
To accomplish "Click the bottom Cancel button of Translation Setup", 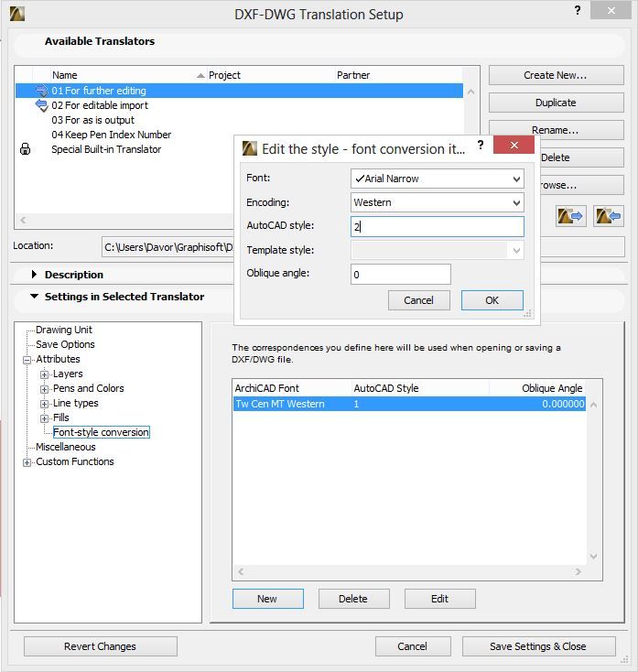I will (413, 646).
